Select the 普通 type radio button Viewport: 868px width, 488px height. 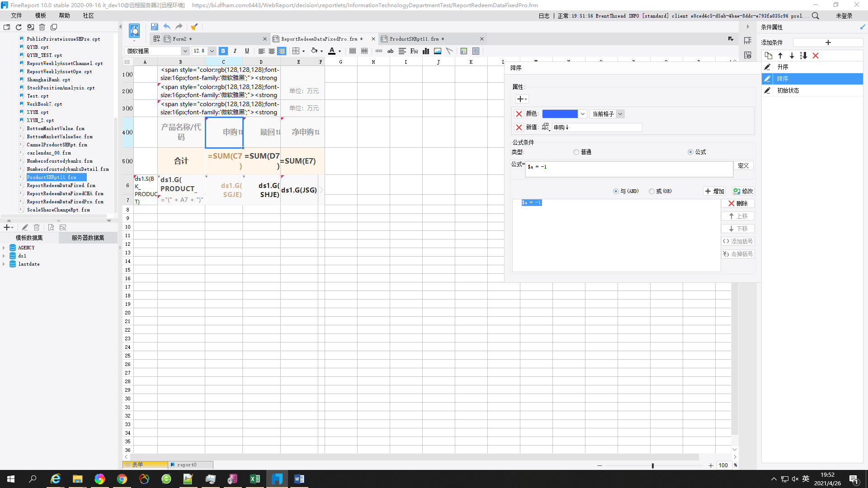(576, 152)
